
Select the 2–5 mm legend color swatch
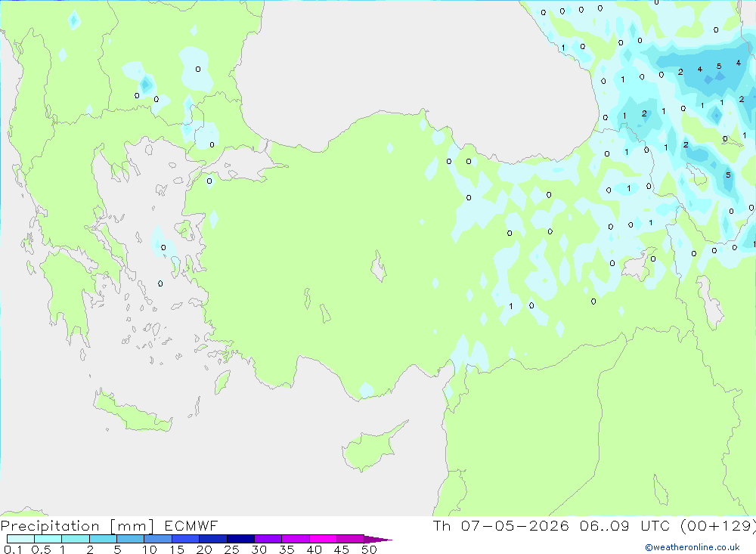point(103,539)
